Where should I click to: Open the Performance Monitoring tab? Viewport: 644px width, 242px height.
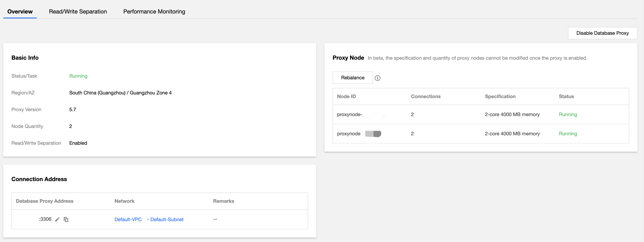pyautogui.click(x=154, y=11)
